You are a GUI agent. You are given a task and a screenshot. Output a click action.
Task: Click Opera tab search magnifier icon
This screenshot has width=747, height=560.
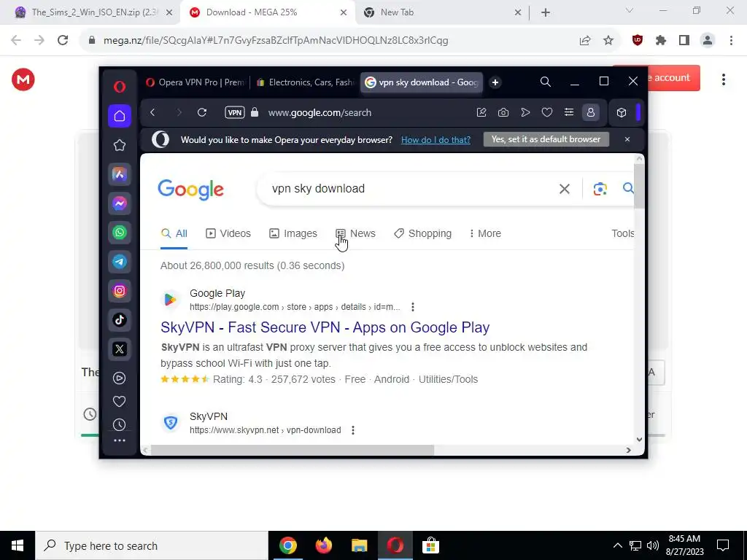pos(546,82)
